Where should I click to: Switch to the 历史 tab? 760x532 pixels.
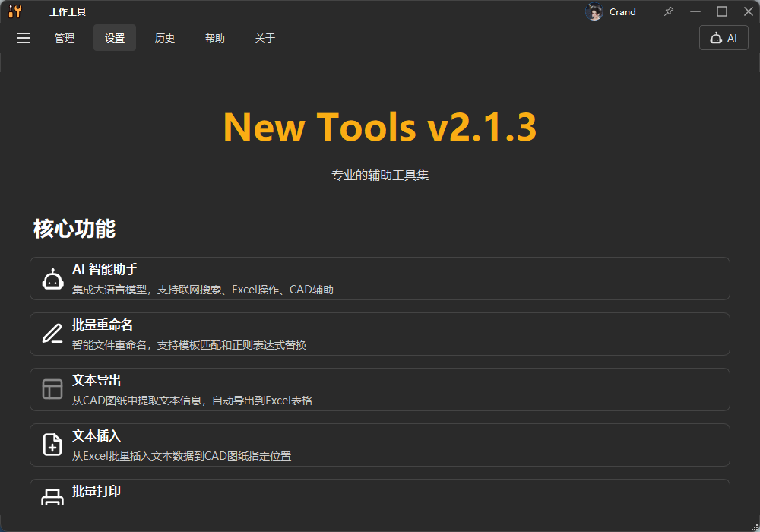point(165,38)
